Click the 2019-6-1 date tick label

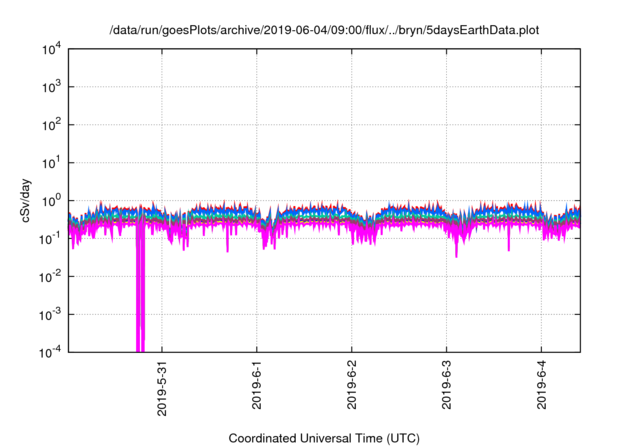[x=256, y=384]
